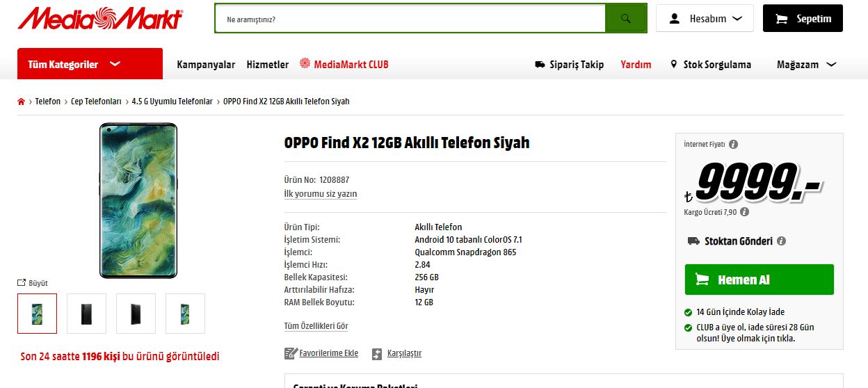Click the last breadcrumb OPPO Find X2 Siyah
Screen dimensions: 868x388
tap(287, 102)
